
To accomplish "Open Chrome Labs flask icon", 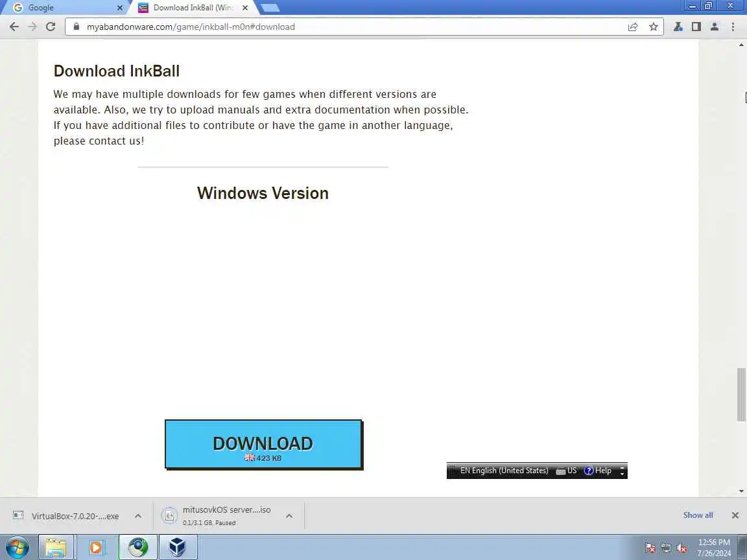I will tap(678, 27).
